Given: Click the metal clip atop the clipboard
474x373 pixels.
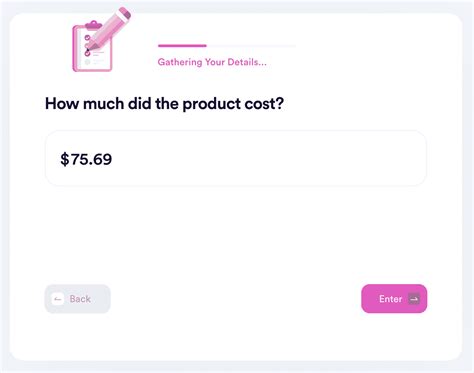Looking at the screenshot, I should pyautogui.click(x=94, y=25).
